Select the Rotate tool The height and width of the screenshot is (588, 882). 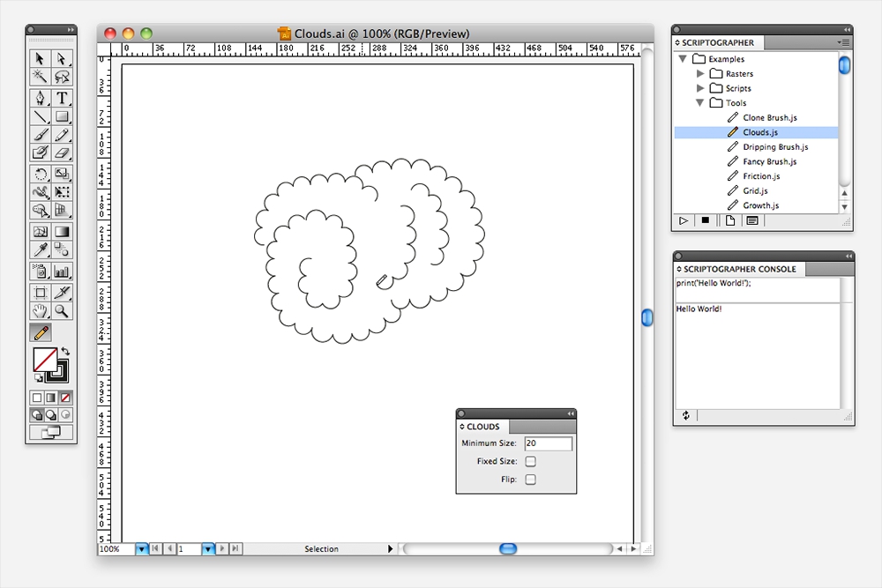tap(40, 175)
